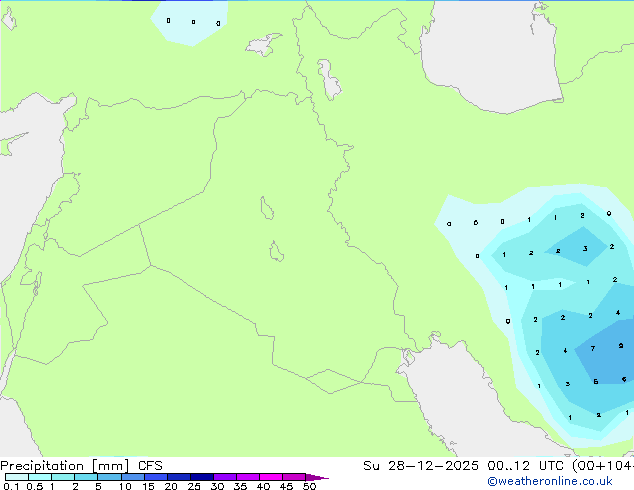The height and width of the screenshot is (490, 634).
Task: Click the legend label '10'
Action: click(125, 486)
